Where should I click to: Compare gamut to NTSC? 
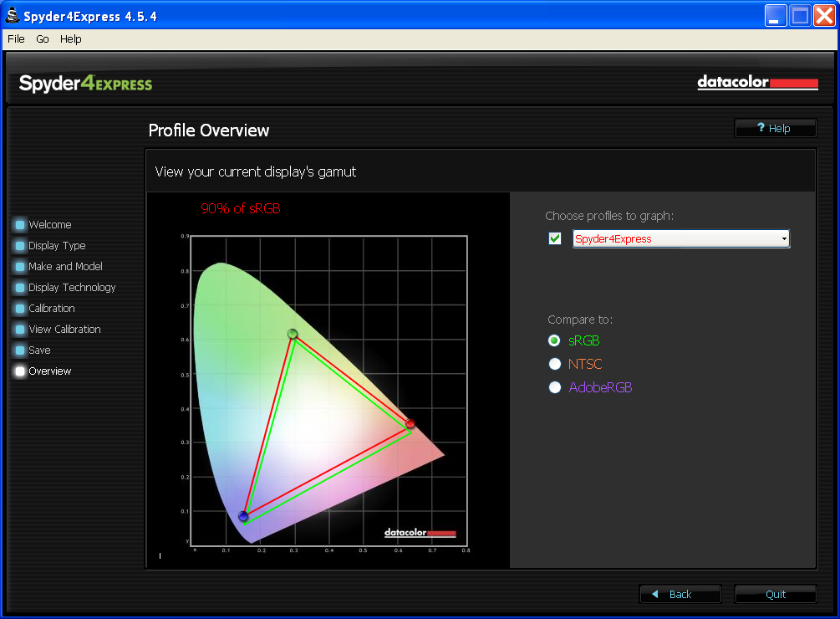click(x=554, y=365)
